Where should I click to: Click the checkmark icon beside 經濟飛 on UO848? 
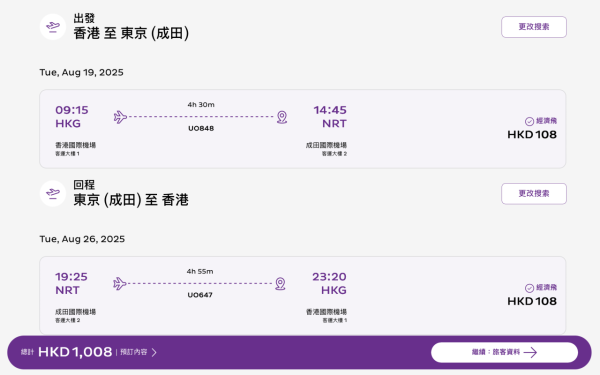[x=529, y=121]
